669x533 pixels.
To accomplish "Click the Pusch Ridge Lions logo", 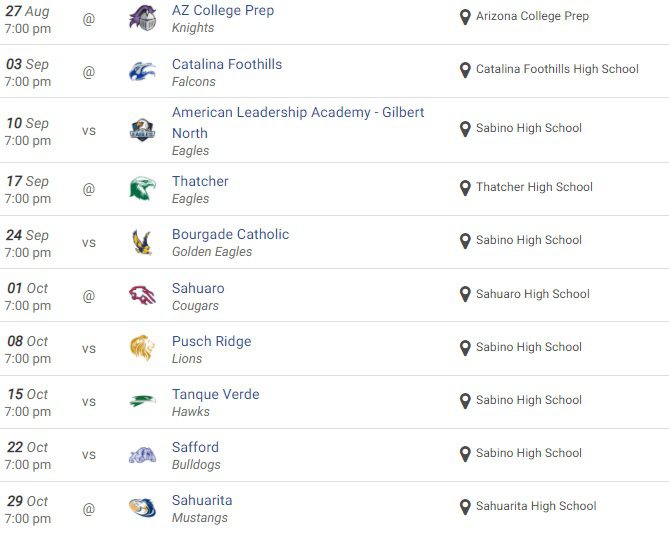I will 143,348.
